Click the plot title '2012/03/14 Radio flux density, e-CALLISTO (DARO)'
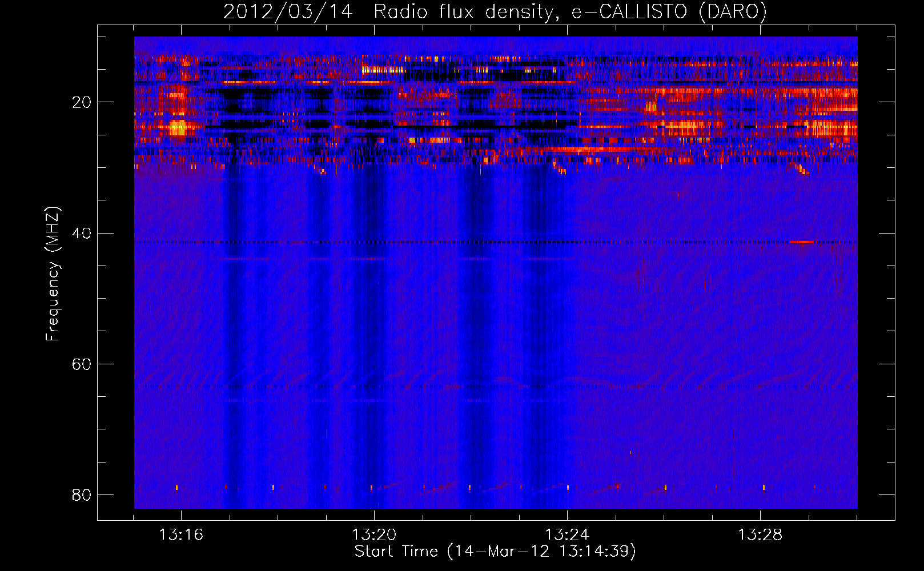The height and width of the screenshot is (571, 924). (495, 11)
